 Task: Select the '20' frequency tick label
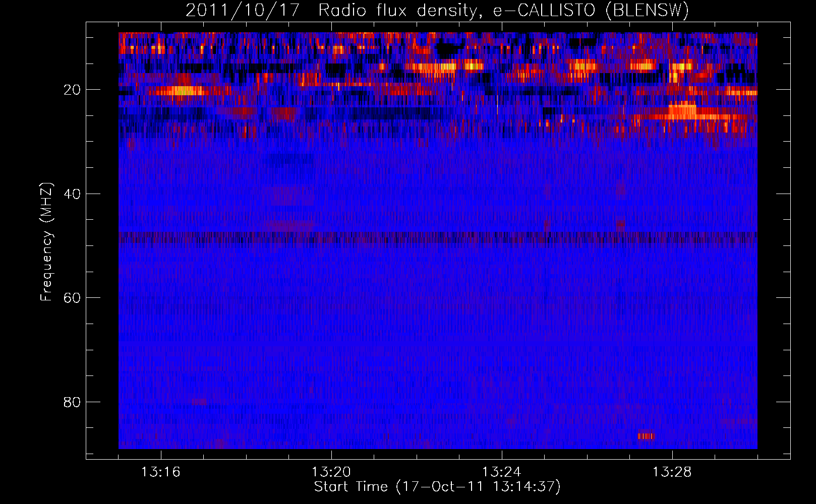point(73,90)
